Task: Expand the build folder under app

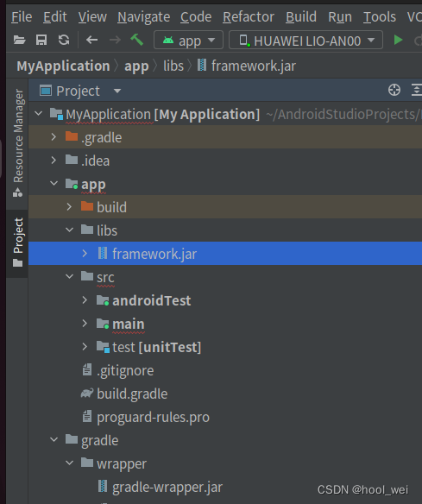Action: click(69, 206)
